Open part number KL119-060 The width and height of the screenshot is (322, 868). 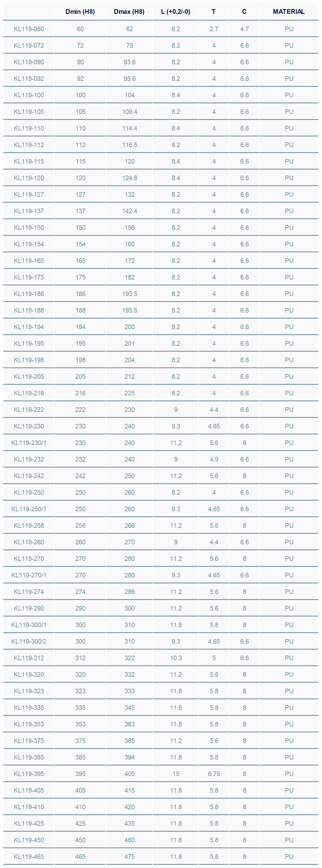pyautogui.click(x=29, y=29)
